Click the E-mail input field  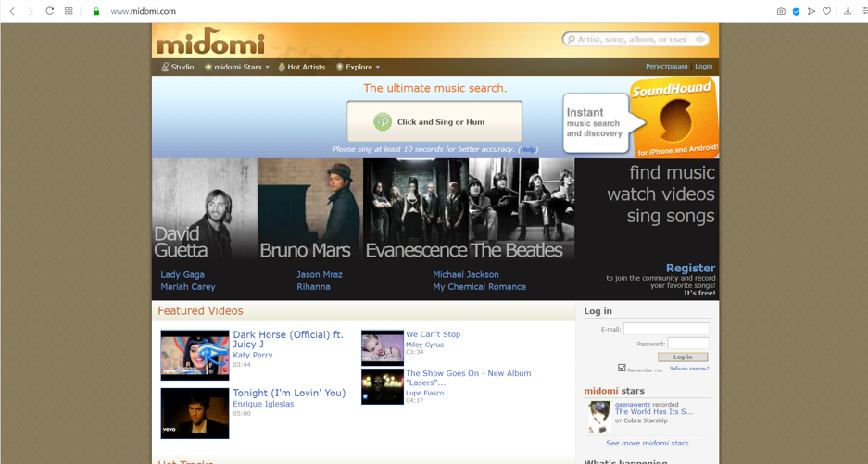coord(666,329)
